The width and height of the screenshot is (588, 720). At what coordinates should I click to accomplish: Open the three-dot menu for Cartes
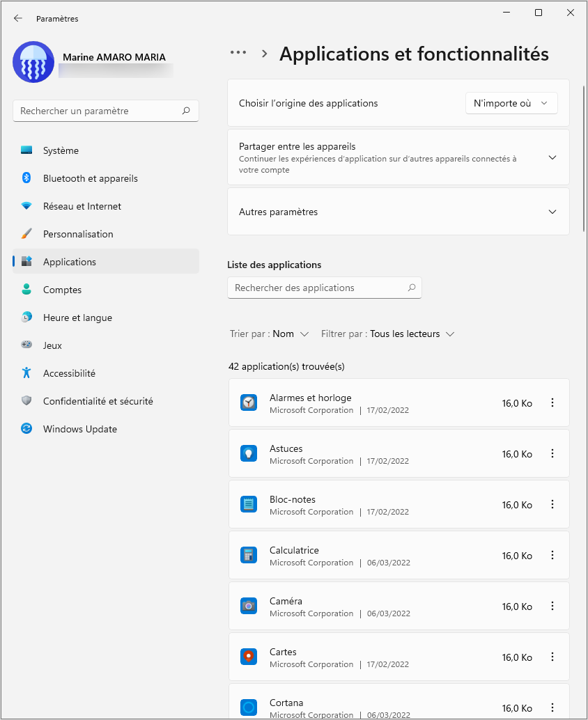tap(552, 657)
